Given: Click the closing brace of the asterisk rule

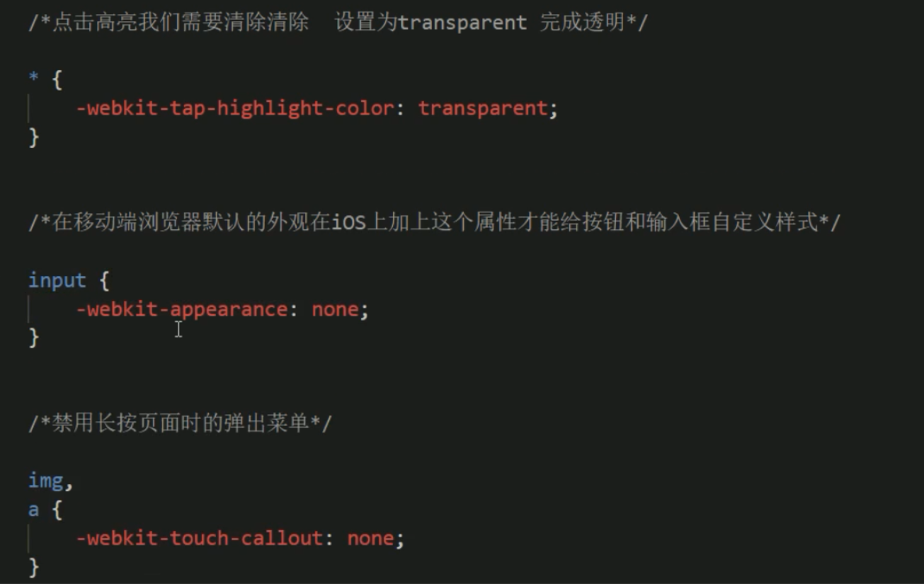Looking at the screenshot, I should pos(33,137).
